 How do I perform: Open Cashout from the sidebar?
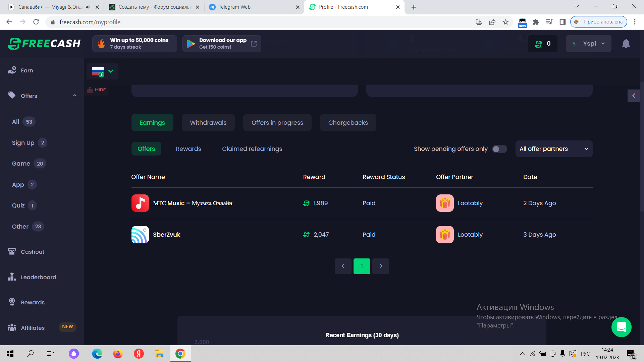click(x=32, y=252)
